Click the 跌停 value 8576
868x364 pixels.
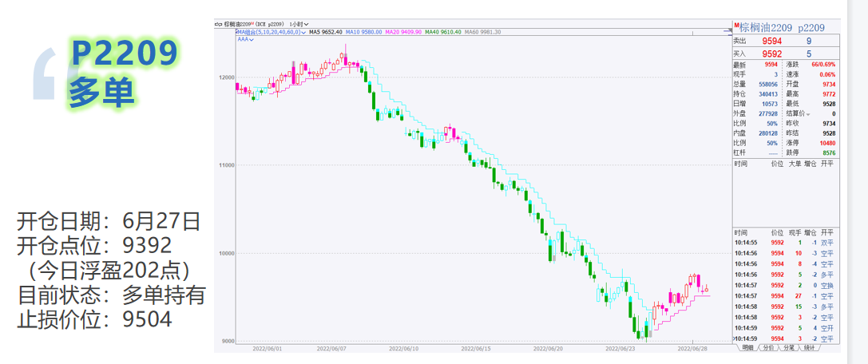click(829, 152)
